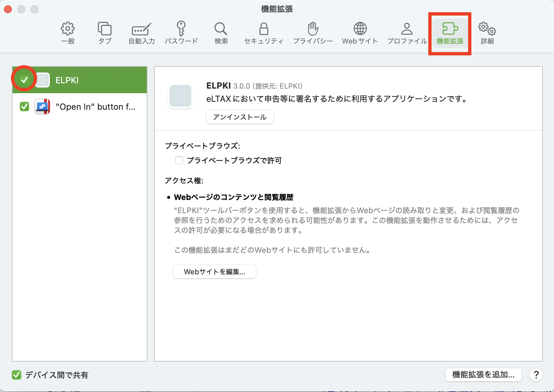Click the "Open In" button extension icon
The height and width of the screenshot is (392, 554).
(43, 106)
